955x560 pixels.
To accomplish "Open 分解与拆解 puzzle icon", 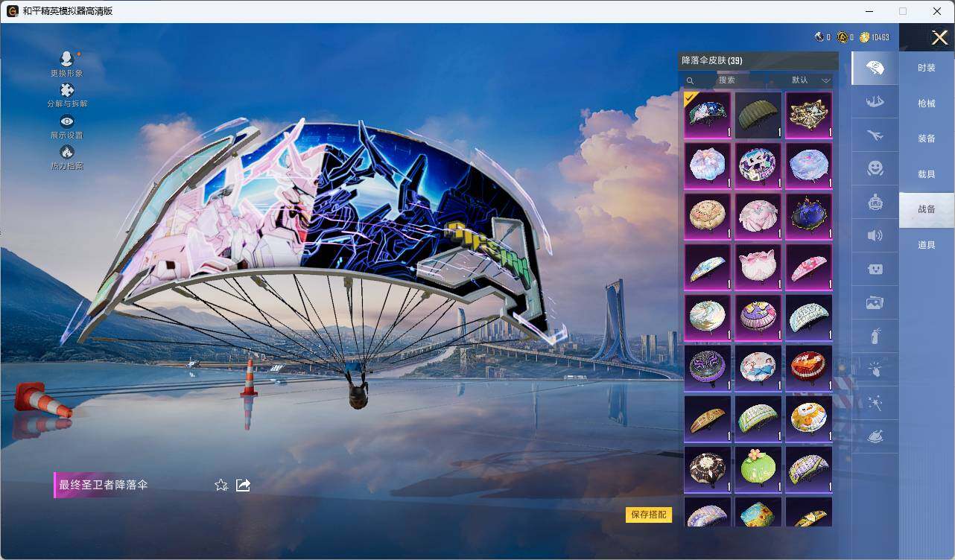I will [67, 90].
